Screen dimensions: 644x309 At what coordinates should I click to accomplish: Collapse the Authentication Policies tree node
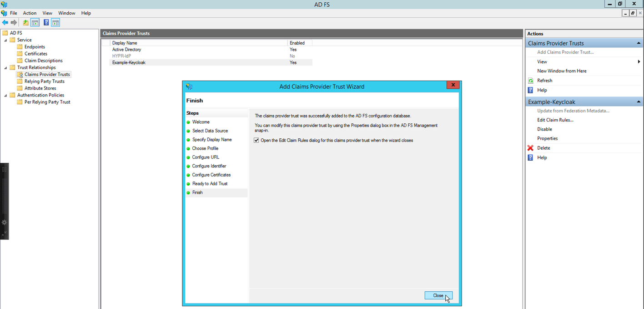(x=6, y=95)
